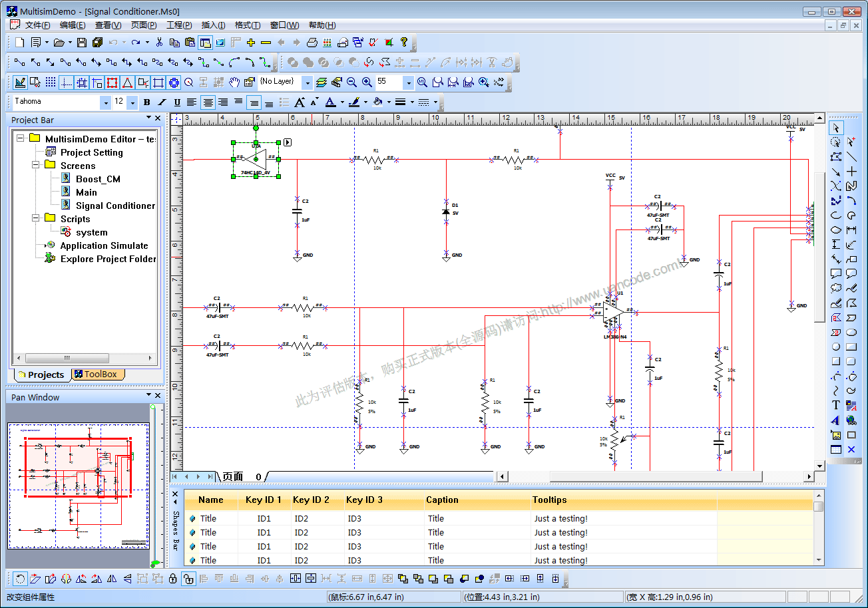Select Signal Conditioner in the project tree
Image resolution: width=868 pixels, height=608 pixels.
(x=115, y=206)
